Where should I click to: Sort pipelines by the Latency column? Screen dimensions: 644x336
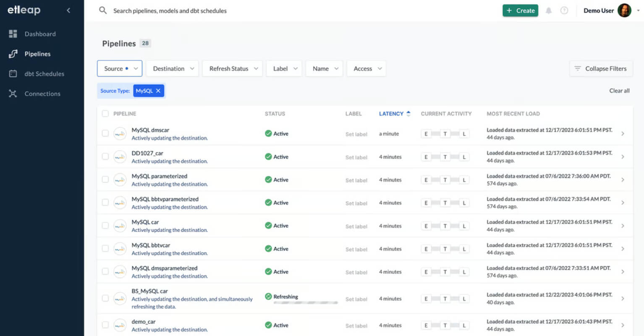(394, 114)
